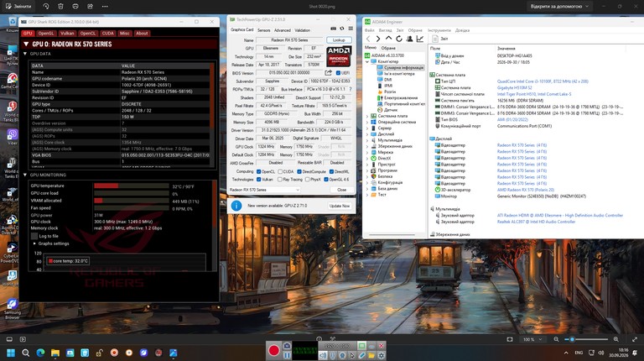Switch to the OpenGL tab in GPU Shark
The height and width of the screenshot is (361, 644).
(x=46, y=34)
